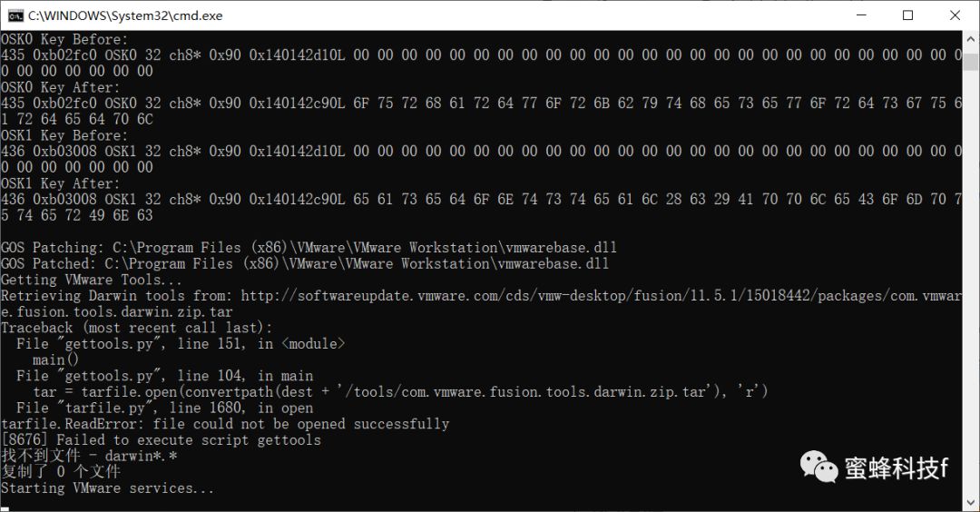980x512 pixels.
Task: Click the scrollbar up arrow
Action: (x=971, y=39)
